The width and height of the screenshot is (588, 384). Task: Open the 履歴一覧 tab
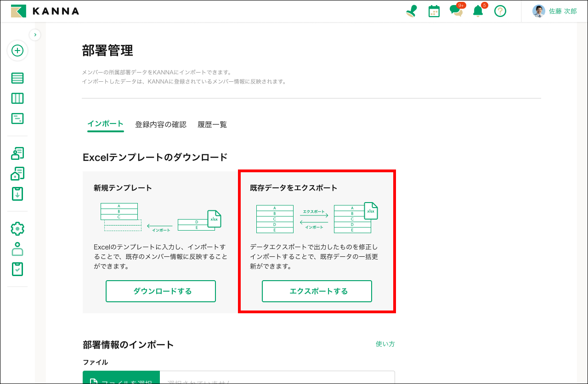pos(212,124)
